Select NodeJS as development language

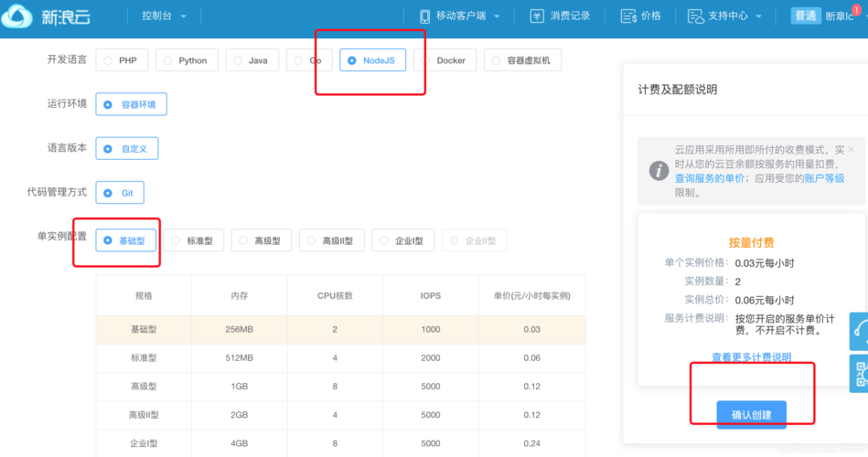click(x=372, y=60)
